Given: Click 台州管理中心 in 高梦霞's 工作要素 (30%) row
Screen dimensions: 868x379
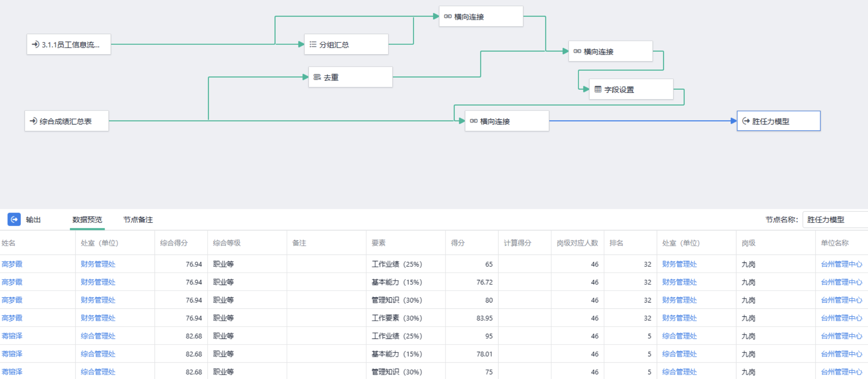Looking at the screenshot, I should pyautogui.click(x=841, y=318).
